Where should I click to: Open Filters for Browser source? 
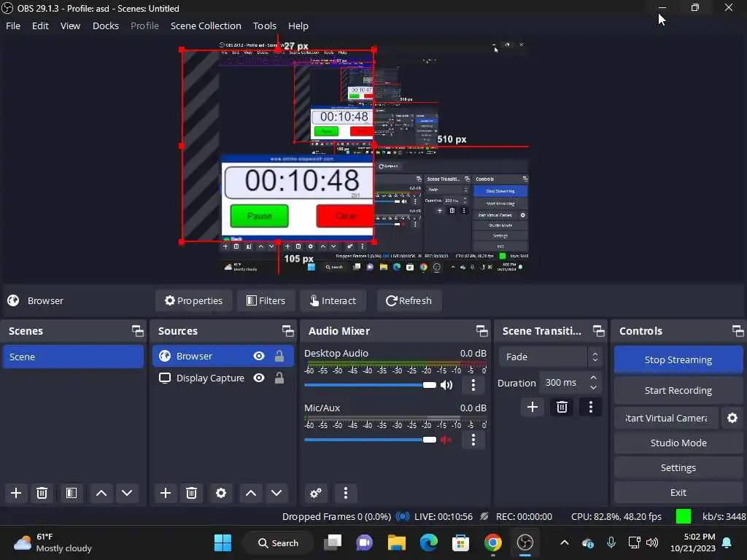pyautogui.click(x=266, y=300)
